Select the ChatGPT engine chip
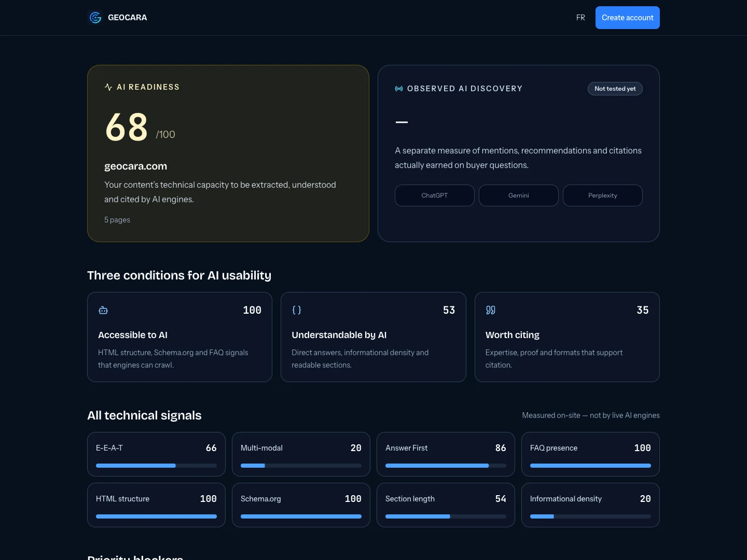This screenshot has height=560, width=747. (x=435, y=195)
